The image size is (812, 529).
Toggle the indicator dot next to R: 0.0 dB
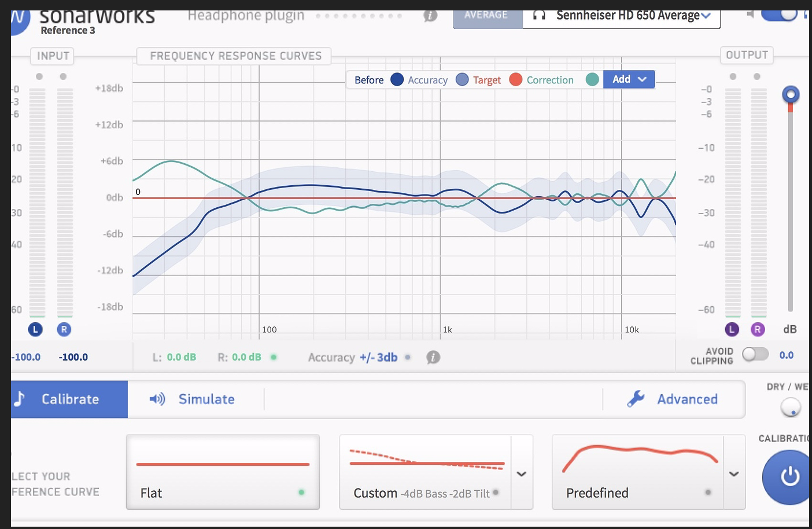(274, 357)
